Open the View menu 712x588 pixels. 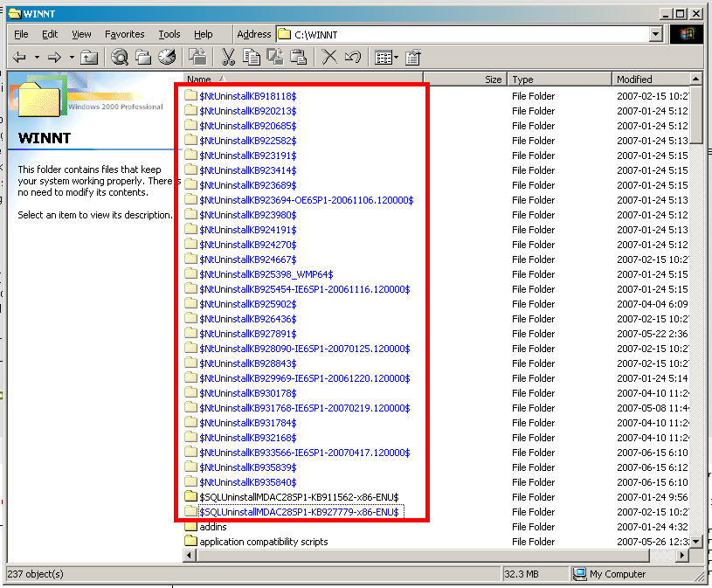(81, 34)
